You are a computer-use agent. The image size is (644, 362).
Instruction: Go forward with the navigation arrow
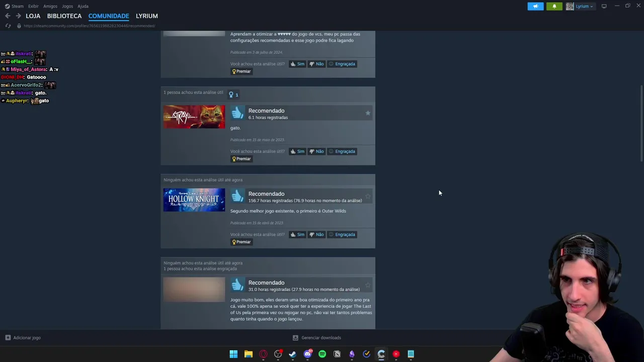click(18, 16)
